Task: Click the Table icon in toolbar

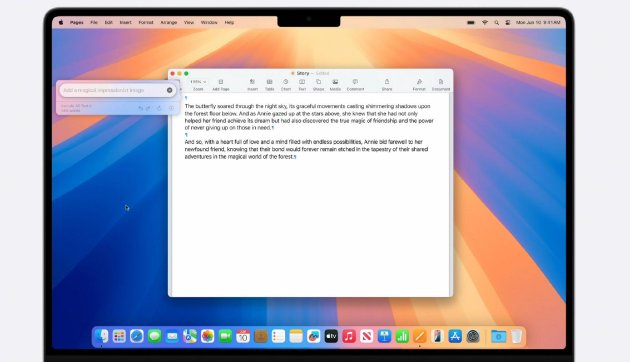Action: pos(270,84)
